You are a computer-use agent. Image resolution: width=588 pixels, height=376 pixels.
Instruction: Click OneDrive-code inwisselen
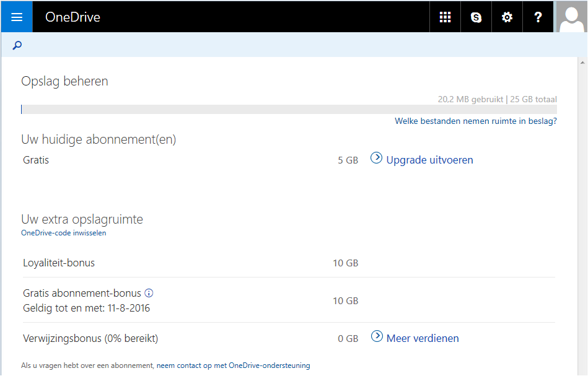point(63,233)
